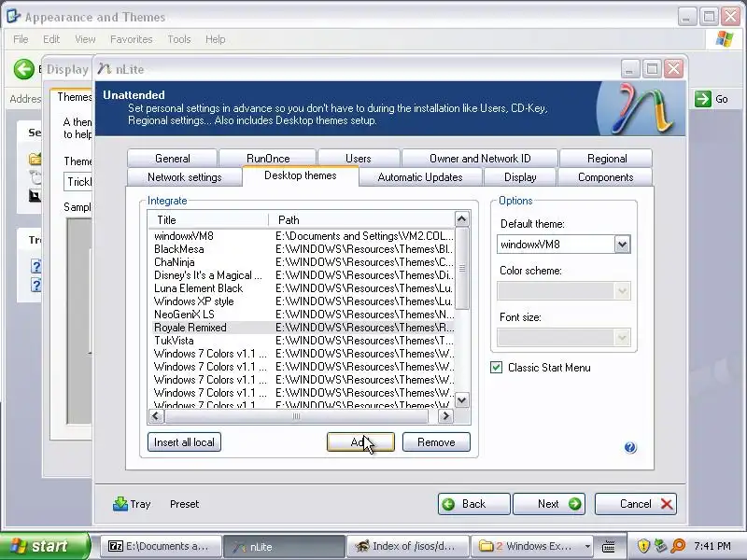This screenshot has height=560, width=747.
Task: Open the Display tab
Action: point(520,177)
